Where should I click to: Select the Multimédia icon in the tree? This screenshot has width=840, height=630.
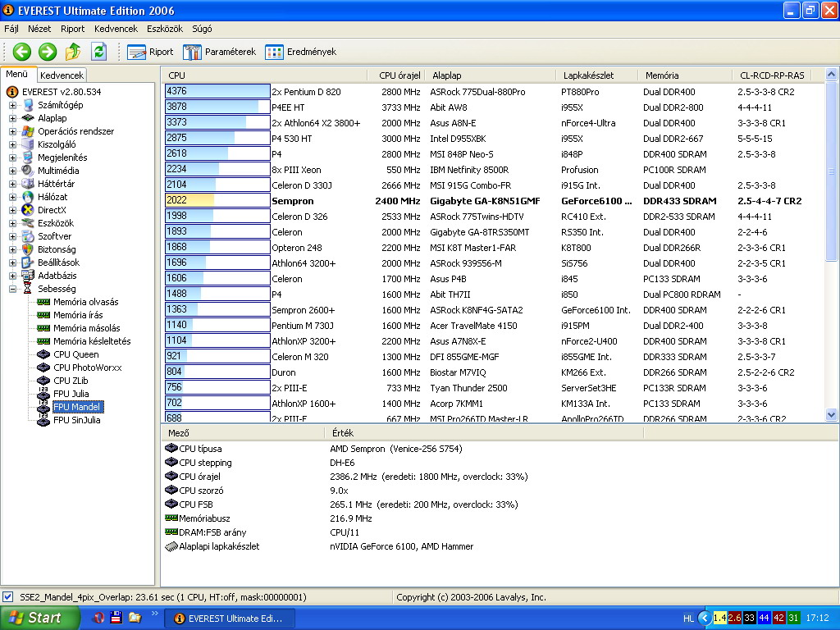28,171
